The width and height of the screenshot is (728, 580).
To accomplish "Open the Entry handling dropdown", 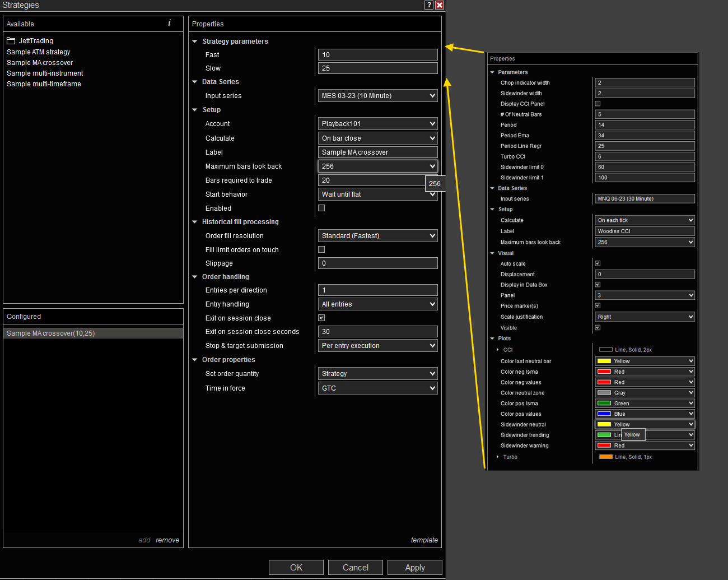I will pyautogui.click(x=378, y=304).
